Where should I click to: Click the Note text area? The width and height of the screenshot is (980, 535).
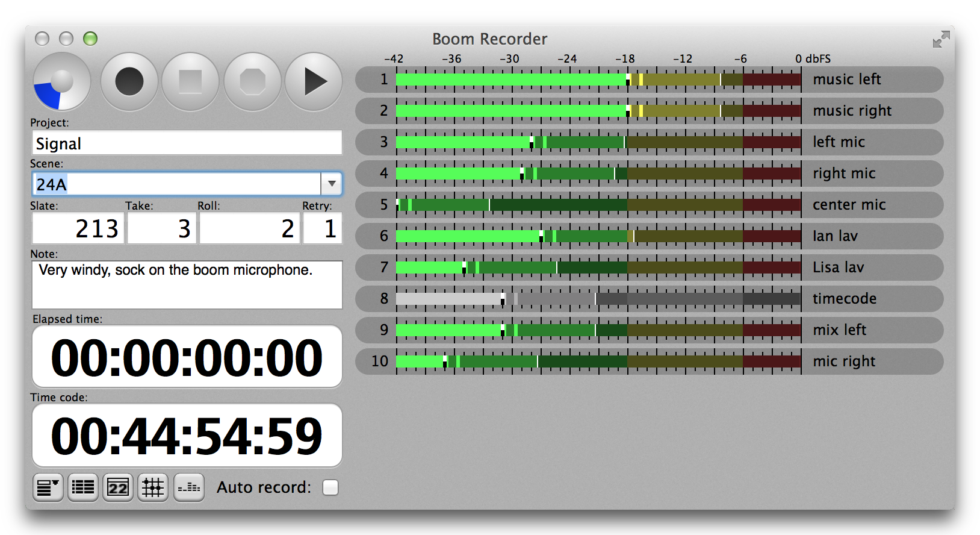click(x=187, y=284)
